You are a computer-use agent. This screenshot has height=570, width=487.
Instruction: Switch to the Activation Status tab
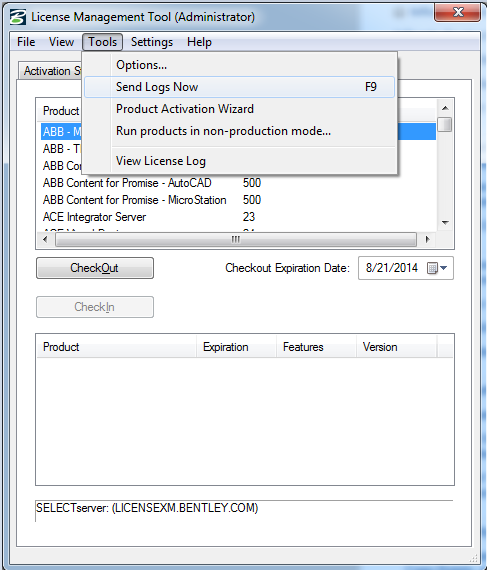pyautogui.click(x=51, y=71)
